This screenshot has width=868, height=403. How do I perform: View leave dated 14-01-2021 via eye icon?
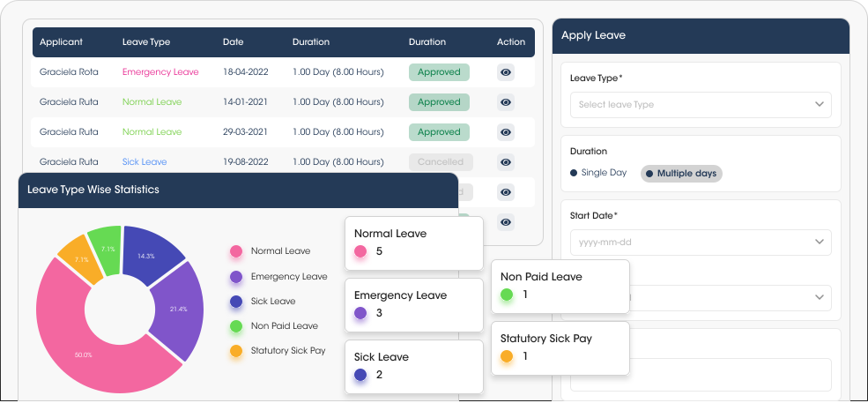point(506,102)
